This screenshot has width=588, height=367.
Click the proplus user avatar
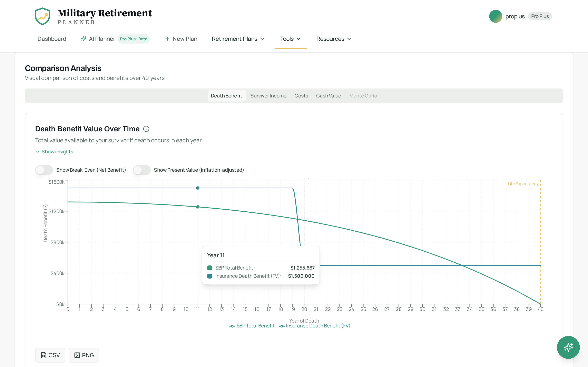pyautogui.click(x=496, y=16)
